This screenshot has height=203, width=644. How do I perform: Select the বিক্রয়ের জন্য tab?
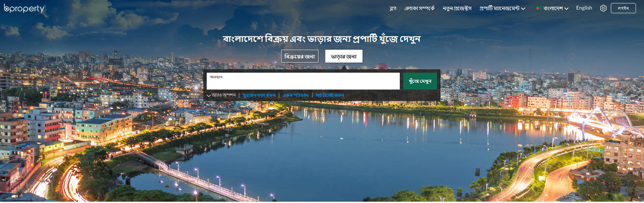pos(300,56)
